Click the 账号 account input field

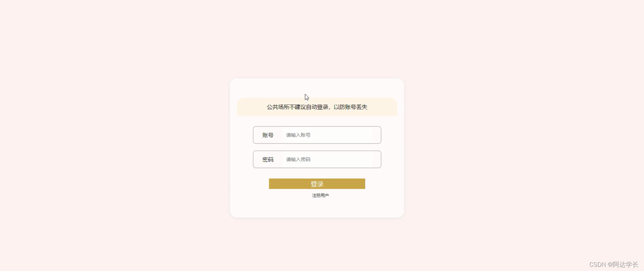(317, 135)
